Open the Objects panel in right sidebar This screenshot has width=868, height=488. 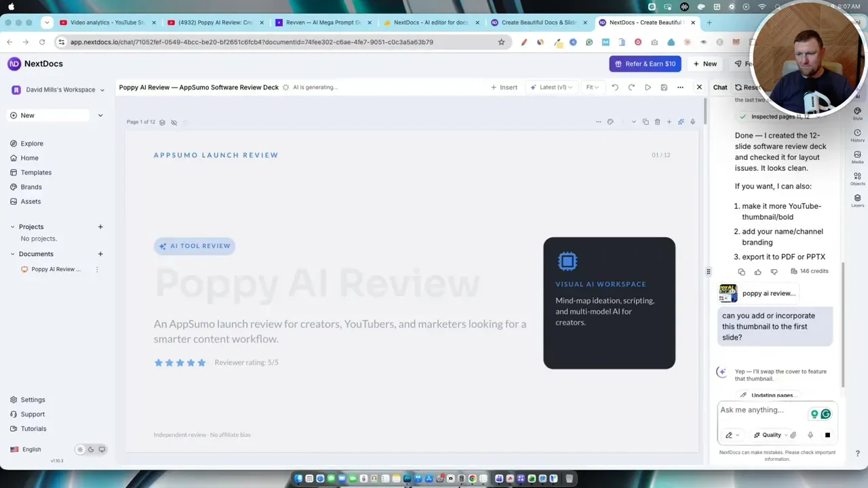coord(857,179)
